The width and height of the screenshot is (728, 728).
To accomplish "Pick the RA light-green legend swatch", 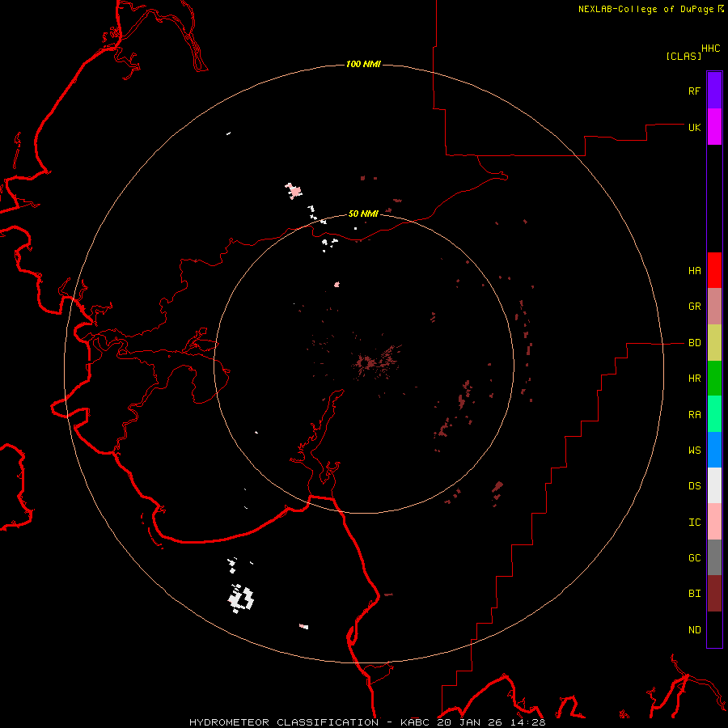I will tap(714, 414).
